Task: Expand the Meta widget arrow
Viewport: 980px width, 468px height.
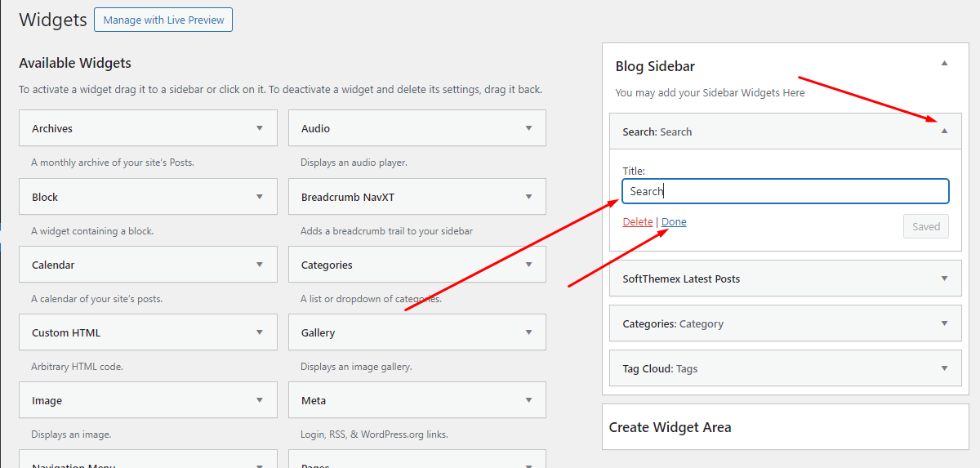Action: [x=529, y=400]
